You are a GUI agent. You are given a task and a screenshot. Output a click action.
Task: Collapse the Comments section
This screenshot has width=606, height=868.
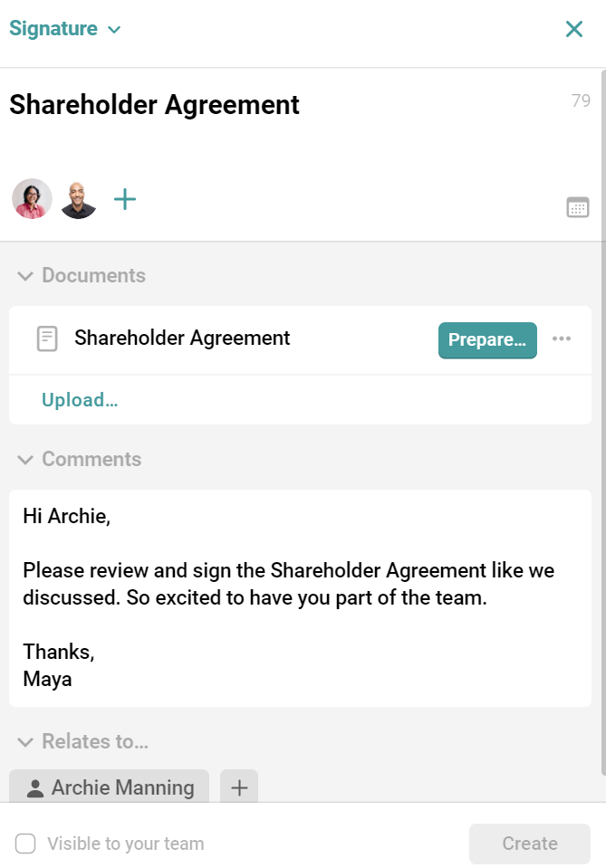pyautogui.click(x=25, y=459)
